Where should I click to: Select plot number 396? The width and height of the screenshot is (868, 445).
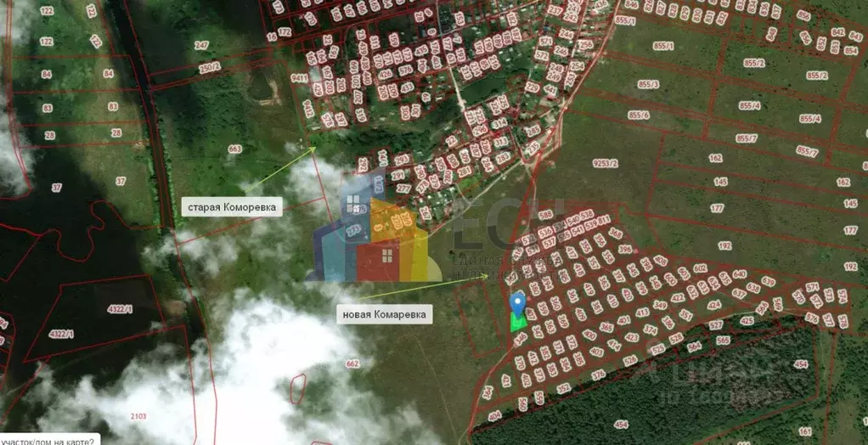625,250
